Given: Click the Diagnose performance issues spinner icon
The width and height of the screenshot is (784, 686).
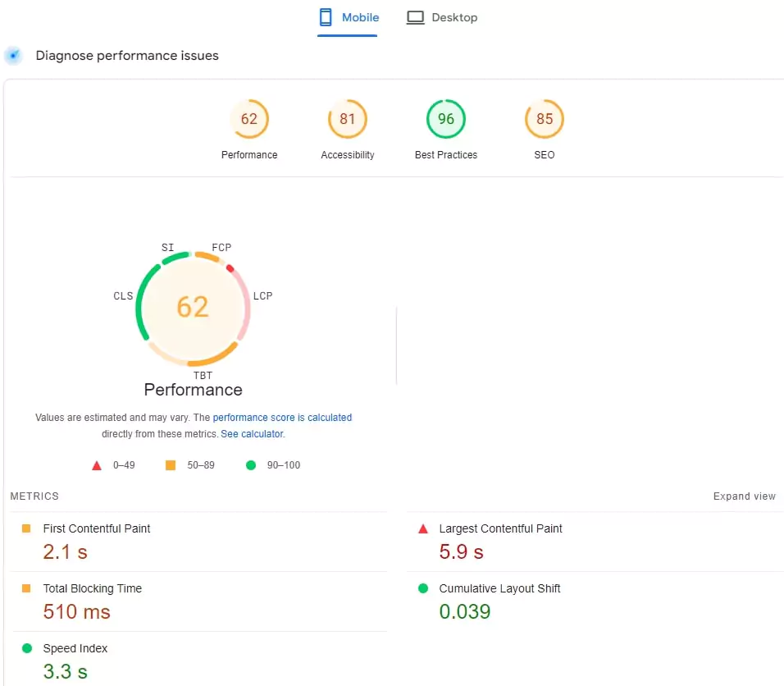Looking at the screenshot, I should [x=12, y=55].
